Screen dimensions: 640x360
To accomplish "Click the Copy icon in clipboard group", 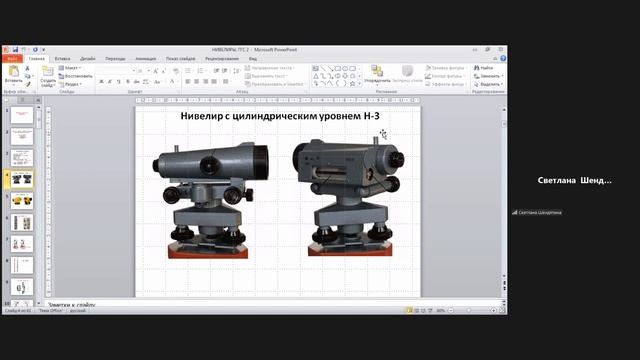I will (27, 76).
